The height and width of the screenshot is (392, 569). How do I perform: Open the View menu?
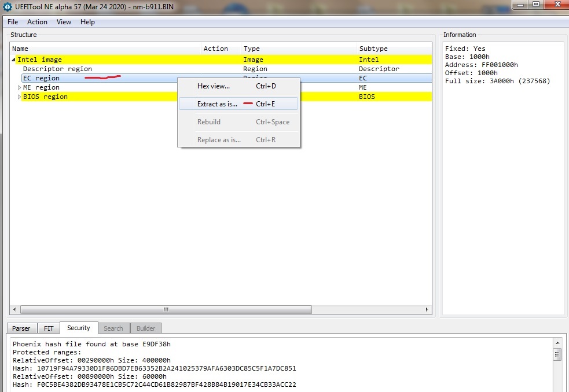coord(64,22)
